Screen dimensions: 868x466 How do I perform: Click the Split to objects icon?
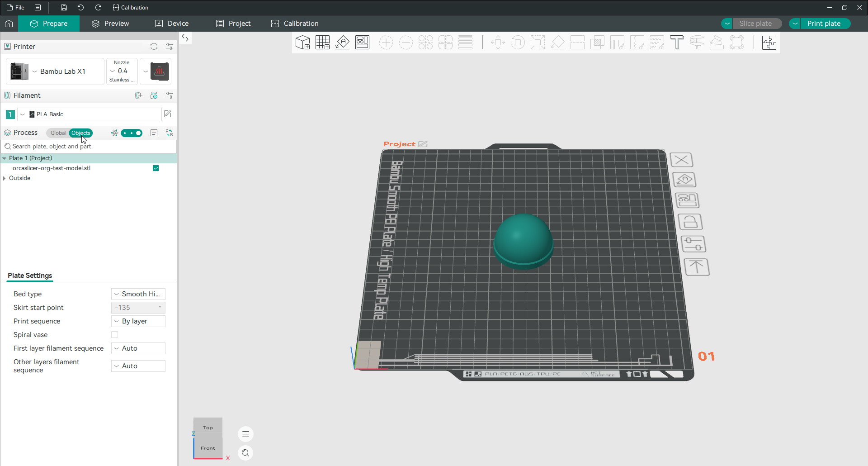point(425,43)
